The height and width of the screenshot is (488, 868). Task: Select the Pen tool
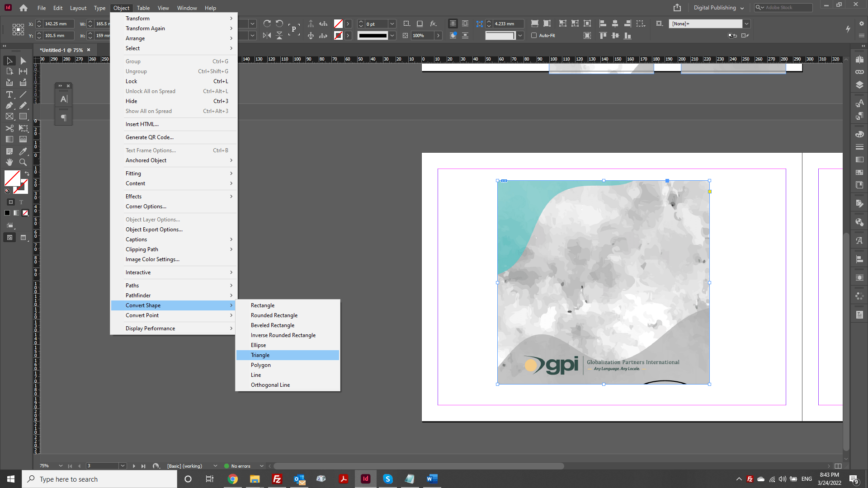click(x=9, y=106)
